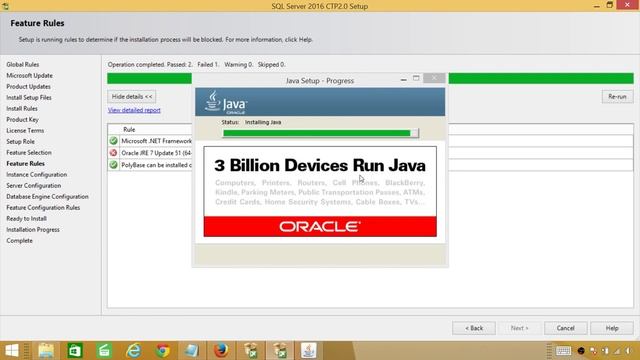Click the Java logo in the installer banner
Viewport: 640px width, 360px height.
click(x=226, y=103)
